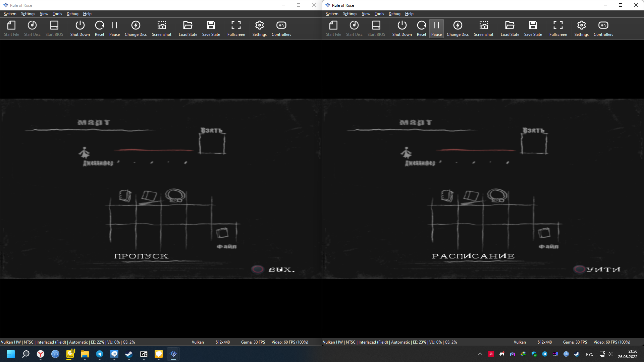Click Shut Down in right window toolbar
Viewport: 644px width, 362px height.
[x=402, y=28]
